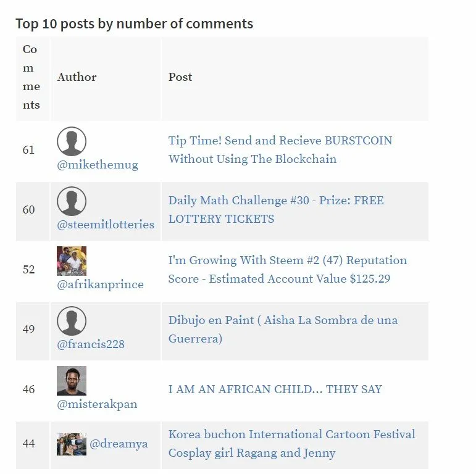Open the @mikethemug author link
The image size is (476, 474).
pyautogui.click(x=98, y=165)
